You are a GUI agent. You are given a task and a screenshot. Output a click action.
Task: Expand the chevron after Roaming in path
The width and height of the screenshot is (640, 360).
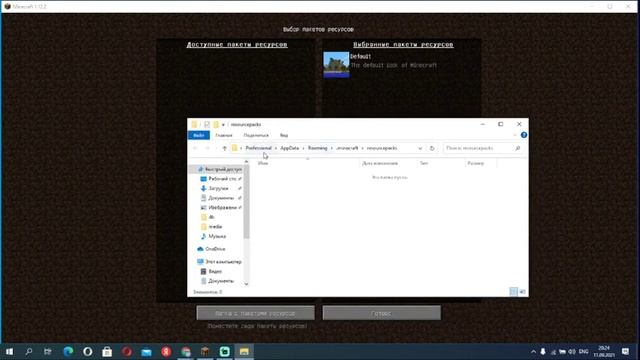(331, 148)
